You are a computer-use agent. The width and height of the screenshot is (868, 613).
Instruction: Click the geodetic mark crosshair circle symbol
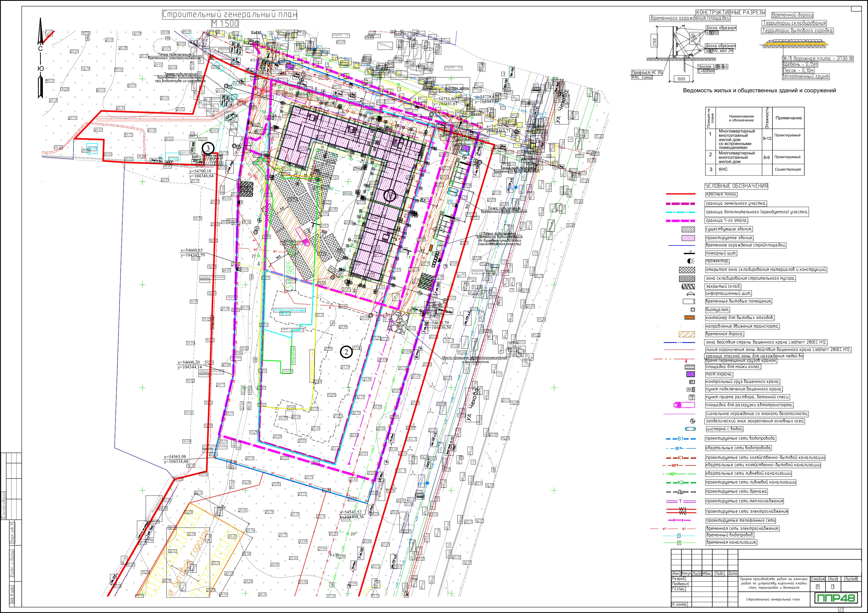pyautogui.click(x=693, y=421)
